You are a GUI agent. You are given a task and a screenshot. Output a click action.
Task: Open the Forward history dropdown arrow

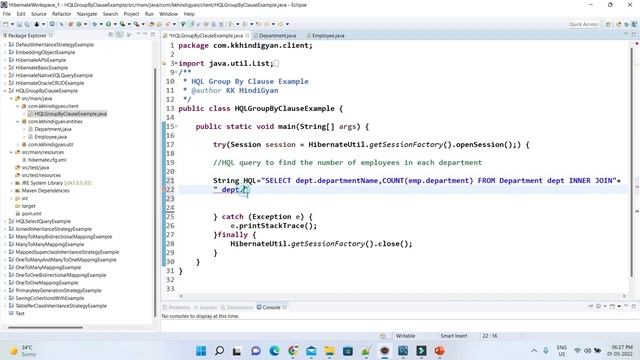[x=287, y=24]
